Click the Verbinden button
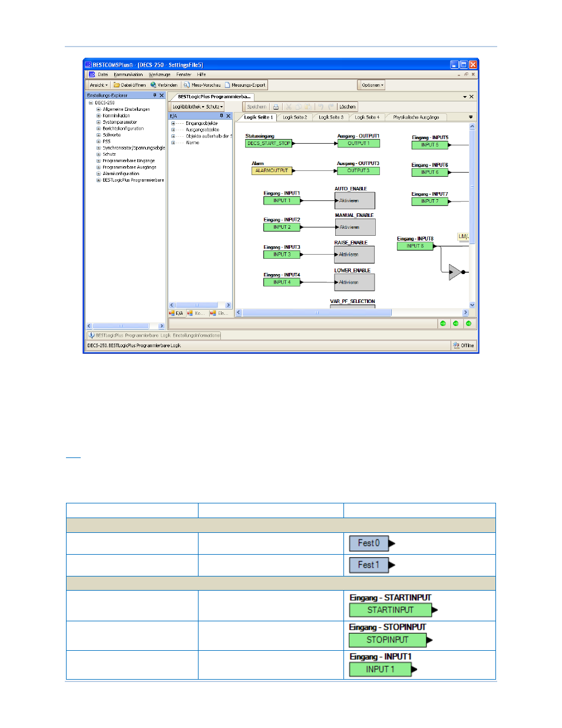 pos(164,85)
